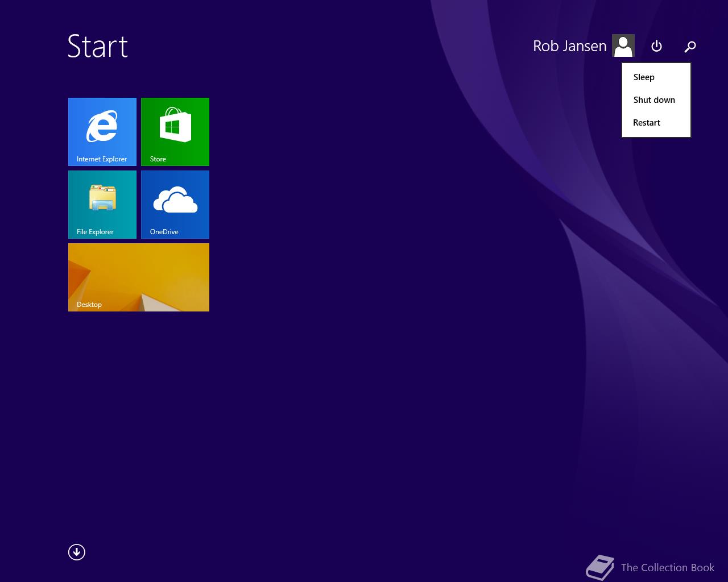This screenshot has height=582, width=728.
Task: Choose Sleep from the power menu
Action: click(x=656, y=77)
